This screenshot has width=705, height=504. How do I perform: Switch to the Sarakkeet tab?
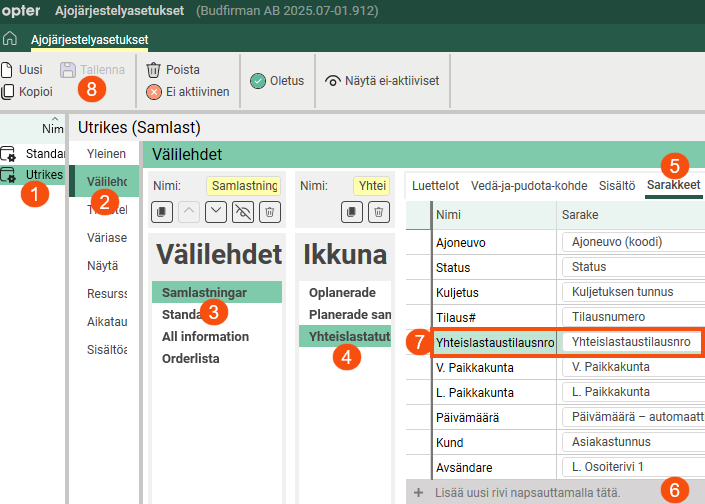[x=673, y=185]
